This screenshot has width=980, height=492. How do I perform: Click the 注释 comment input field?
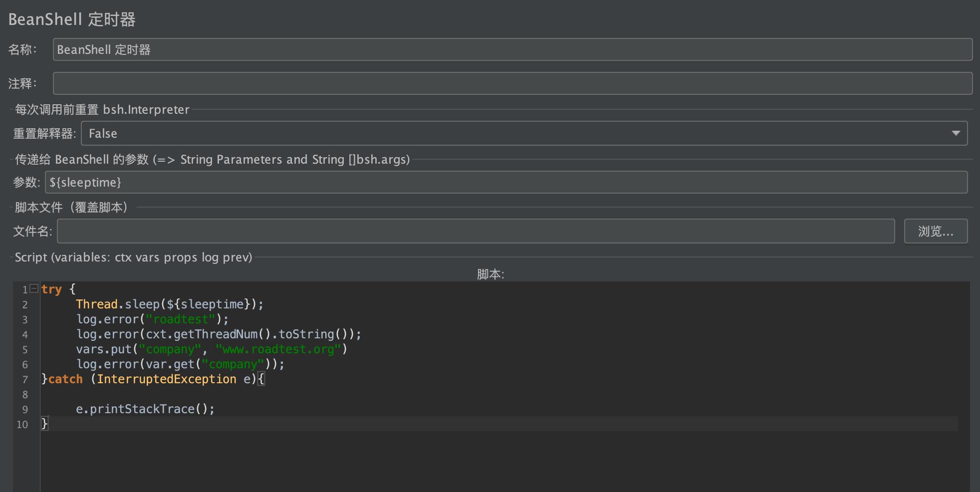512,83
